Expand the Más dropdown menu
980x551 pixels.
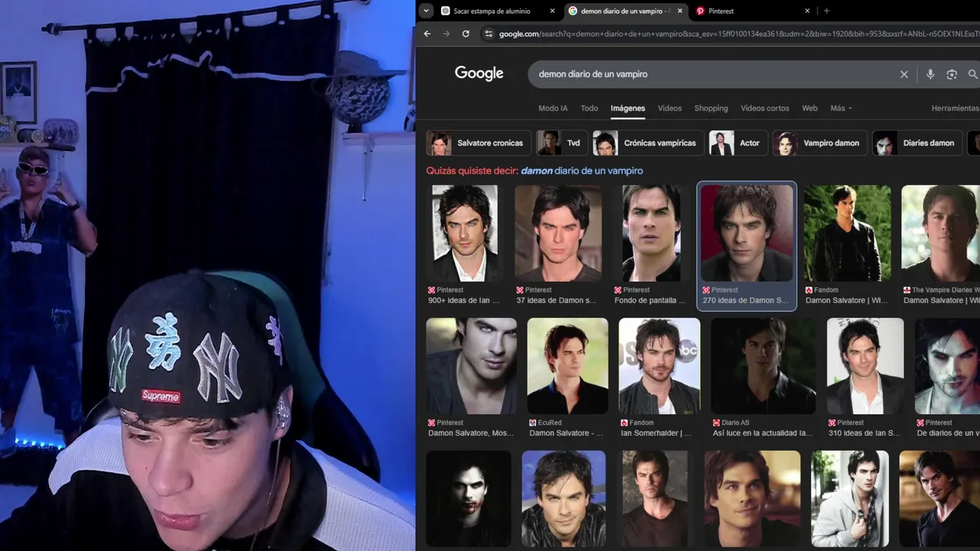click(841, 109)
